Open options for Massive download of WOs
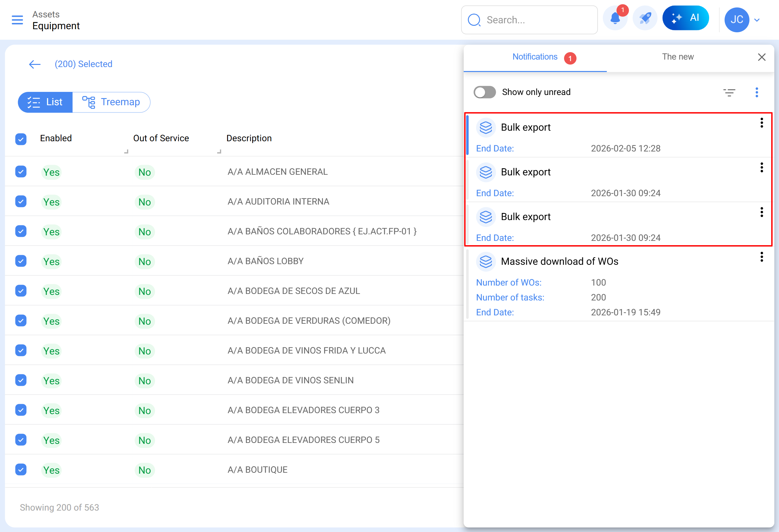779x532 pixels. point(762,257)
